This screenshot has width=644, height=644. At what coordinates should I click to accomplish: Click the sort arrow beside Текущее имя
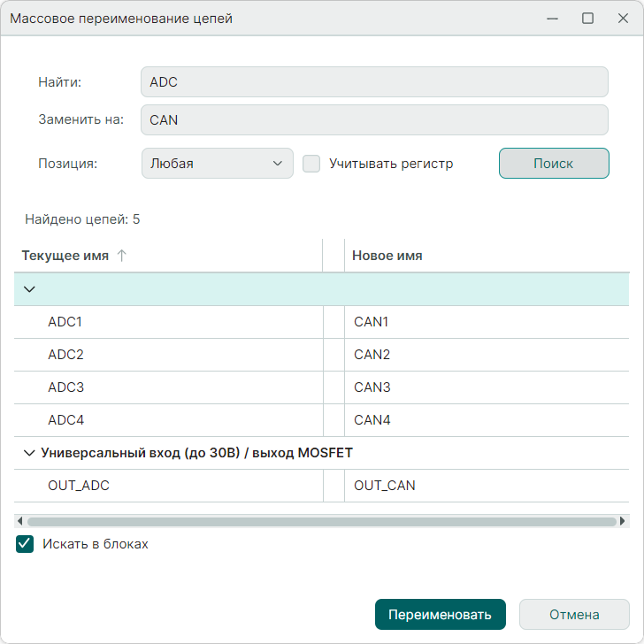coord(122,256)
